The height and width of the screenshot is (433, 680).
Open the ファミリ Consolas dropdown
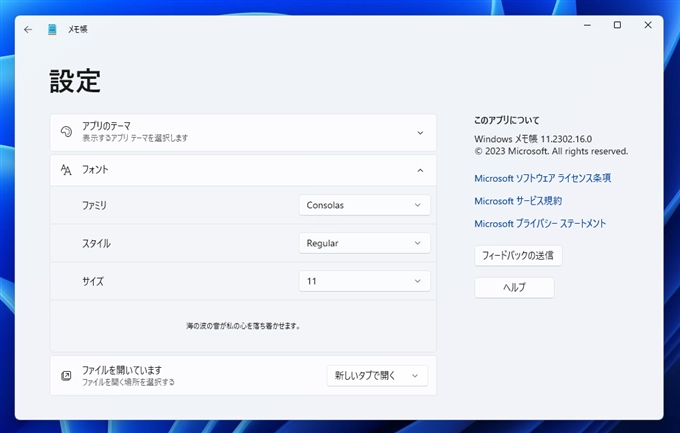pyautogui.click(x=364, y=205)
